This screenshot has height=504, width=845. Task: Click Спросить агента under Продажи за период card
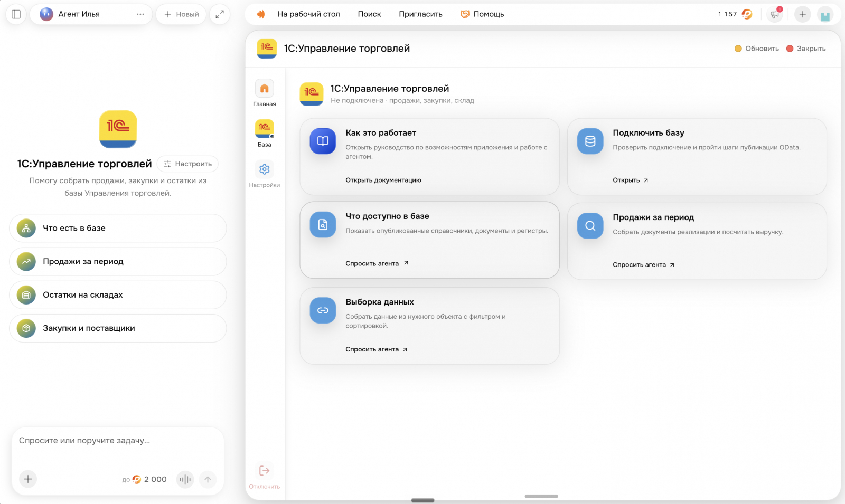[643, 265]
